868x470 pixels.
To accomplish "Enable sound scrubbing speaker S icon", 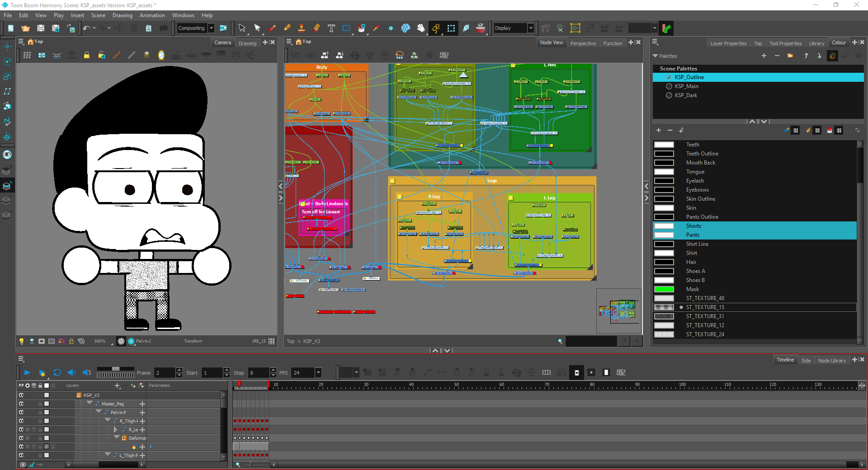I will (87, 372).
